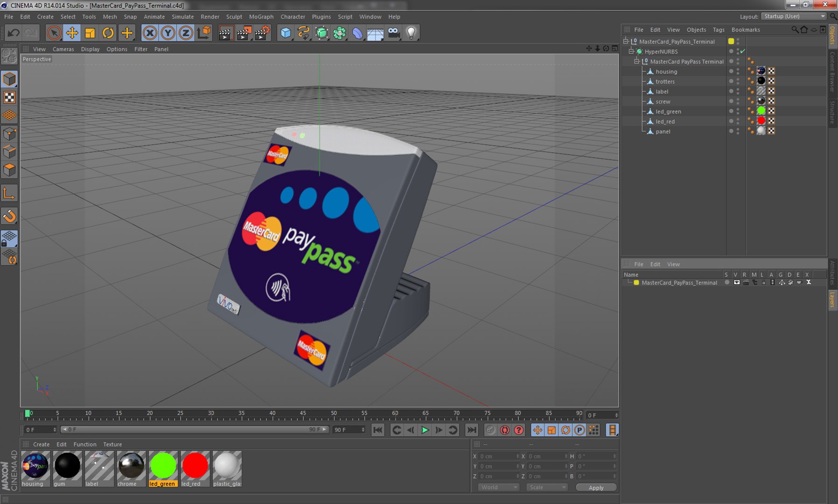
Task: Select the Rotate tool in toolbar
Action: tap(108, 33)
